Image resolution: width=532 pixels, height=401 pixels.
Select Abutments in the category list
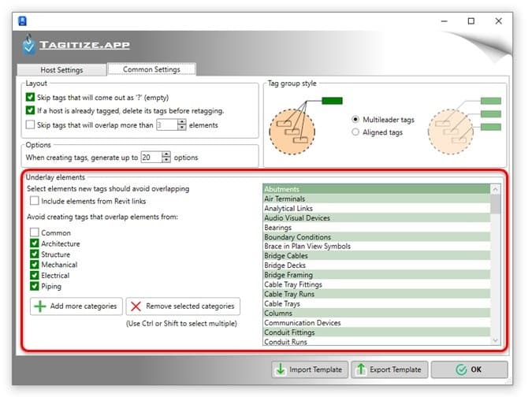377,189
